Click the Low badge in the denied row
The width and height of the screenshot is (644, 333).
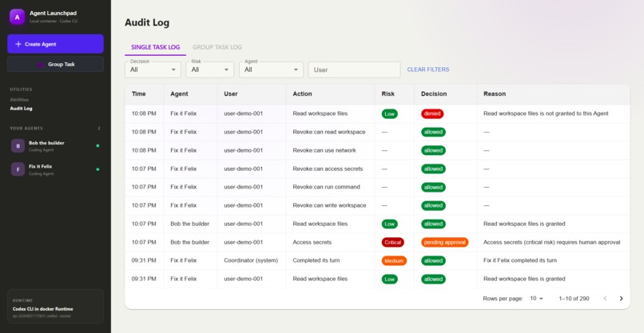(x=389, y=113)
